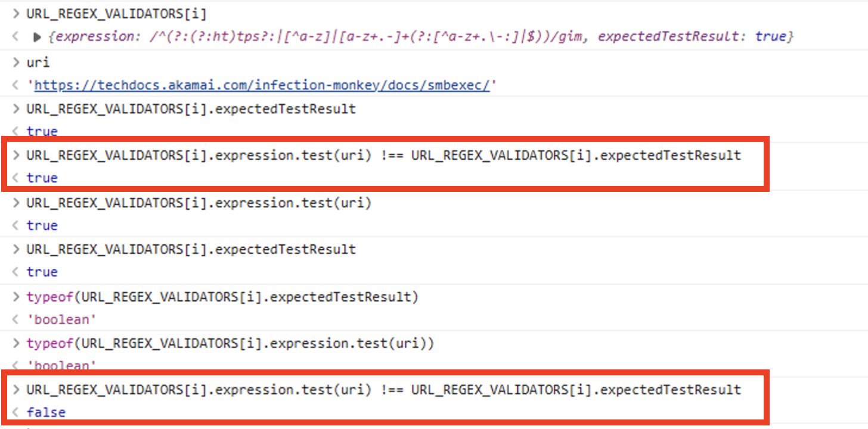Click the prompt chevron before uri command
Image resolution: width=868 pixels, height=429 pixels.
[16, 61]
